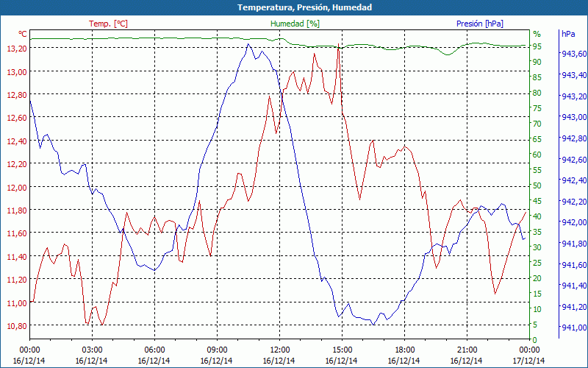Image resolution: width=588 pixels, height=368 pixels.
Task: Click the '12,20' temperature axis value
Action: click(17, 164)
